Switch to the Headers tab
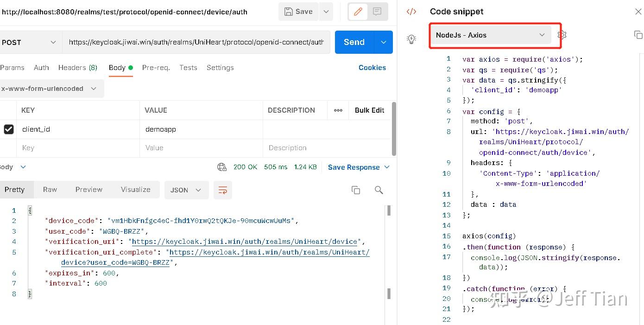This screenshot has height=325, width=644. [77, 68]
